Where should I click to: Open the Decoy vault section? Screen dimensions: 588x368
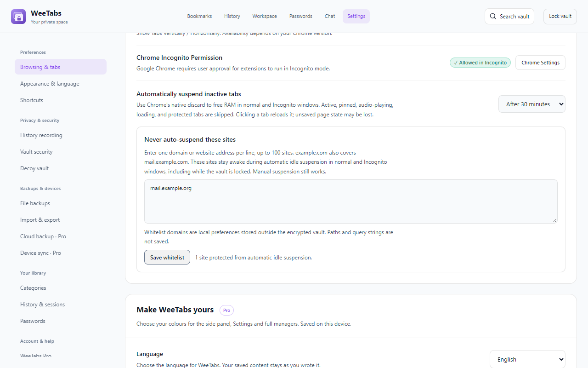coord(61,168)
